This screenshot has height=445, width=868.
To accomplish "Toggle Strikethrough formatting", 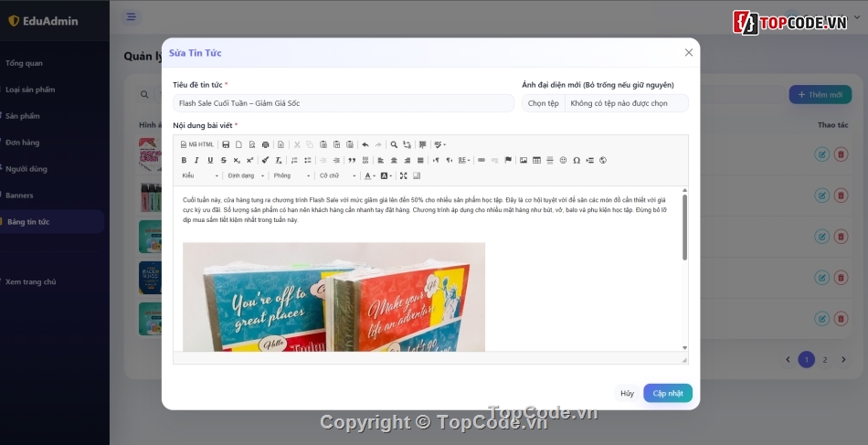I will (x=224, y=160).
